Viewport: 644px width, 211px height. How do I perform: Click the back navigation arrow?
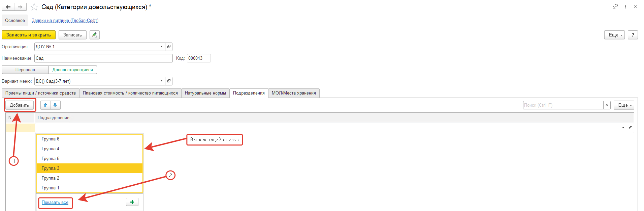(8, 7)
